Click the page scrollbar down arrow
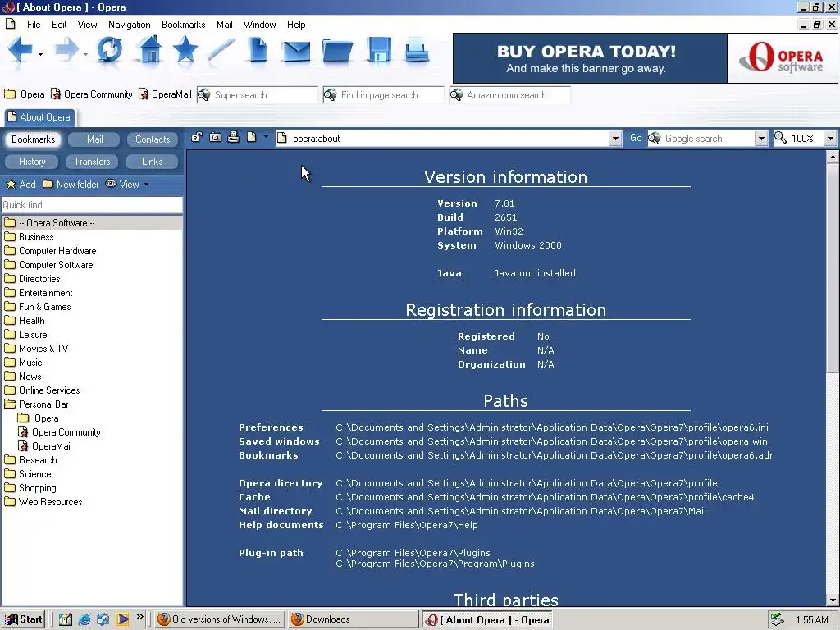 (832, 600)
